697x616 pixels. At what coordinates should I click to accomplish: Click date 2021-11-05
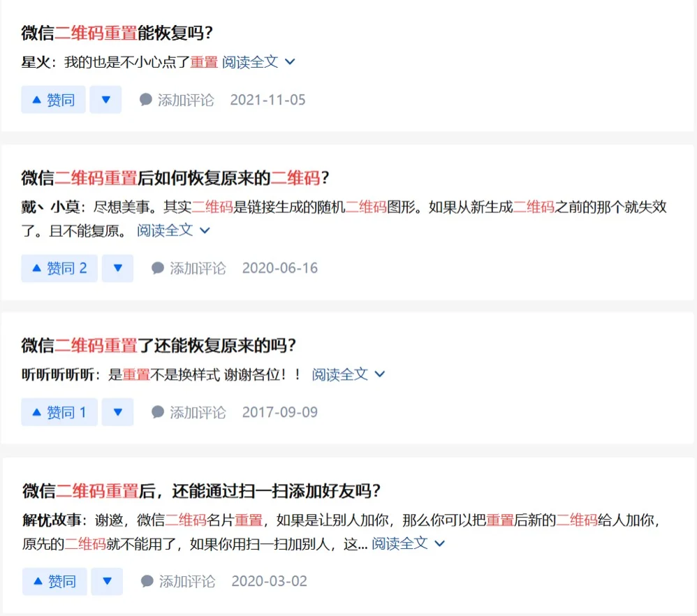click(267, 100)
